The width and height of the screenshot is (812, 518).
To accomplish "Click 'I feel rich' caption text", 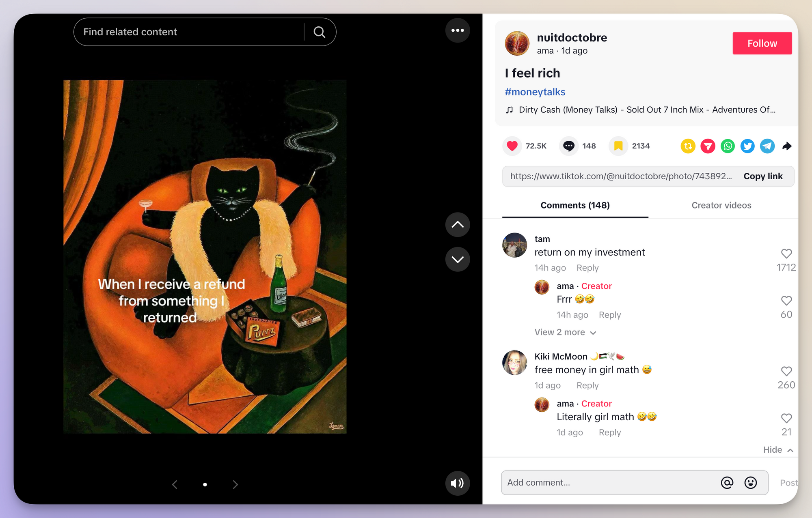I will click(x=532, y=73).
